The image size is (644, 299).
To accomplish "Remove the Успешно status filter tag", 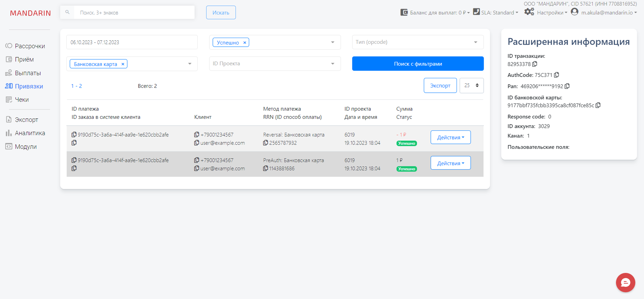I will click(x=245, y=42).
